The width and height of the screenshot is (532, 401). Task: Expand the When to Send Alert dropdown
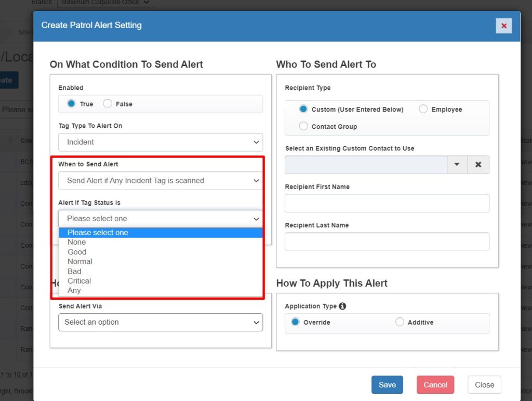pyautogui.click(x=160, y=181)
